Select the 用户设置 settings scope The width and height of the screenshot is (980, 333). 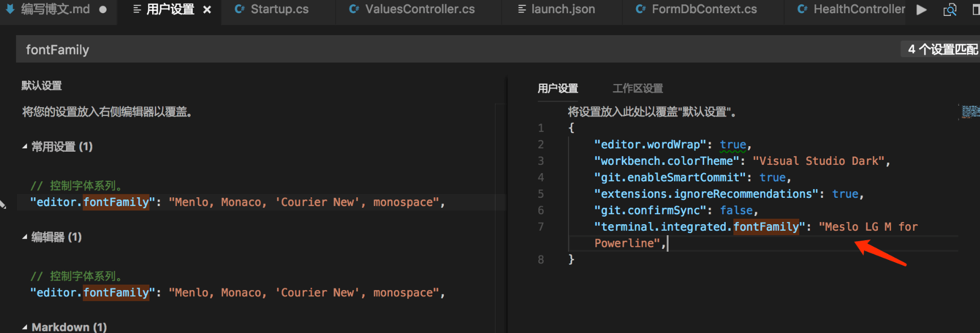point(558,88)
